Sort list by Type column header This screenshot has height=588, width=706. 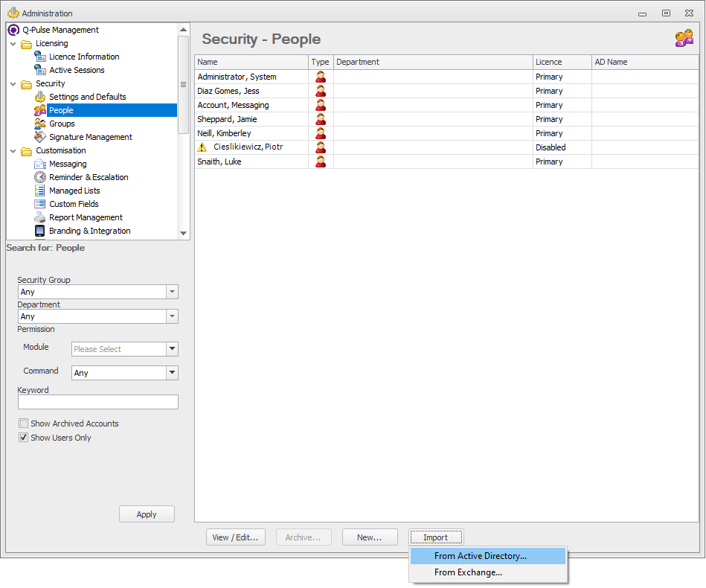(x=321, y=63)
